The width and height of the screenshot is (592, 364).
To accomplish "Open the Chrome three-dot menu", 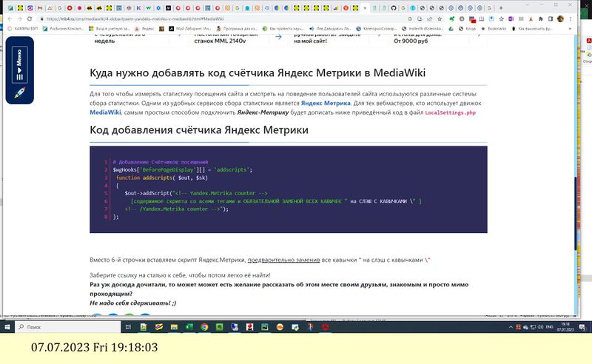I will pyautogui.click(x=571, y=18).
